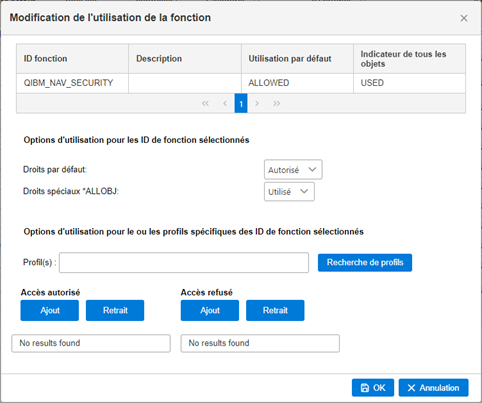
Task: Click Recherche de profils button
Action: [x=365, y=263]
